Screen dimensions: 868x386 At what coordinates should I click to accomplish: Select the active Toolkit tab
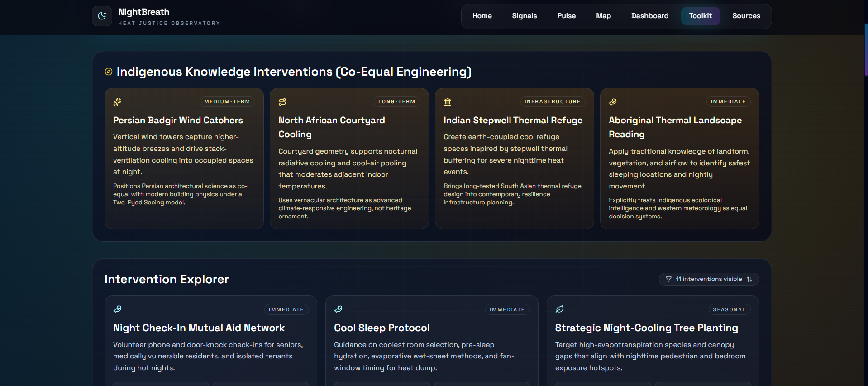pos(701,16)
